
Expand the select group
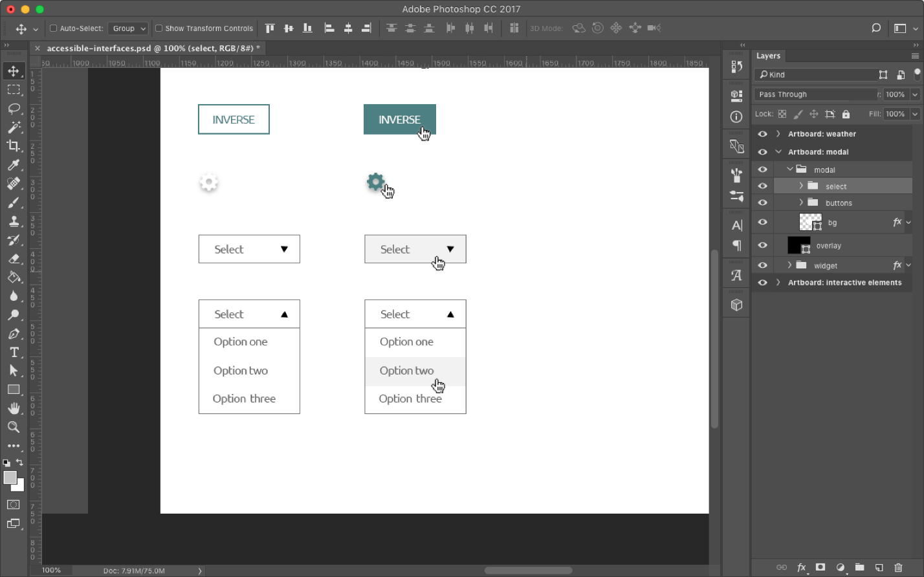(801, 186)
